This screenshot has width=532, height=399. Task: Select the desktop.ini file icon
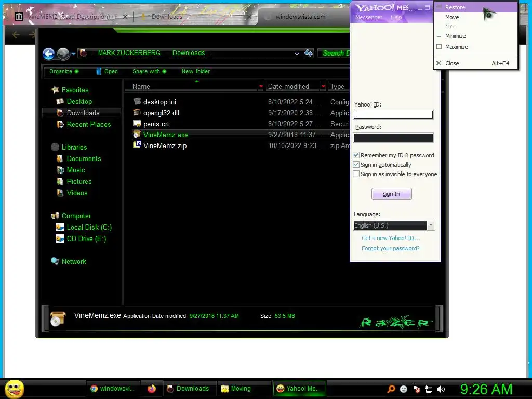pos(137,101)
